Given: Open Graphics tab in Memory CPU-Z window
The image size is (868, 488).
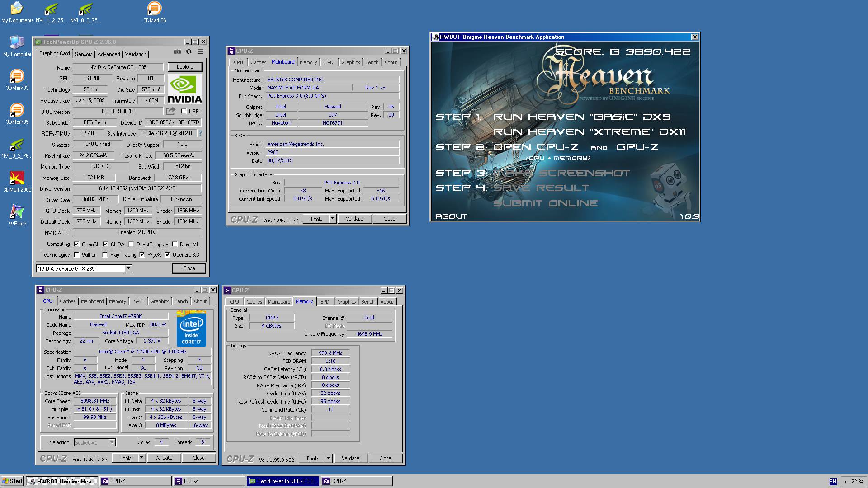Looking at the screenshot, I should [x=347, y=302].
